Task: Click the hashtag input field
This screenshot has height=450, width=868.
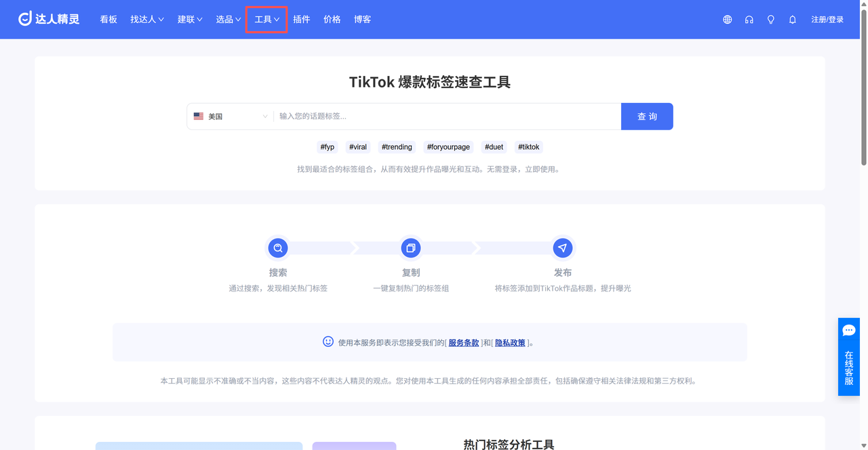Action: click(446, 117)
